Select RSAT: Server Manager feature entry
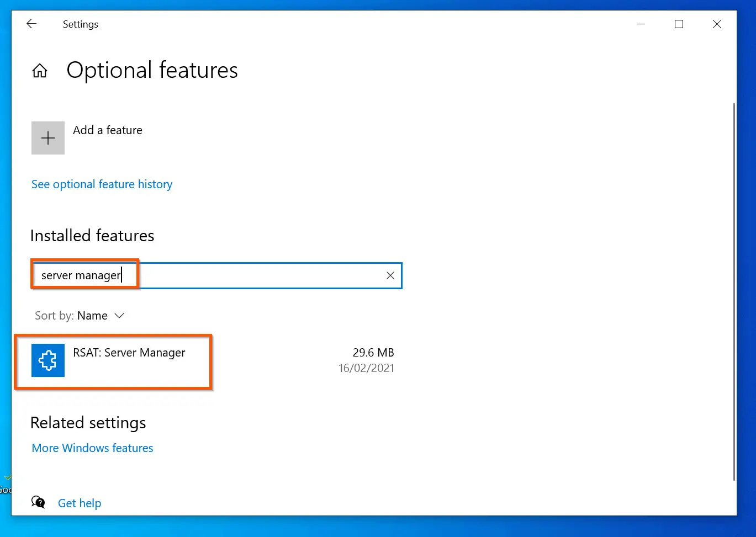 point(213,360)
